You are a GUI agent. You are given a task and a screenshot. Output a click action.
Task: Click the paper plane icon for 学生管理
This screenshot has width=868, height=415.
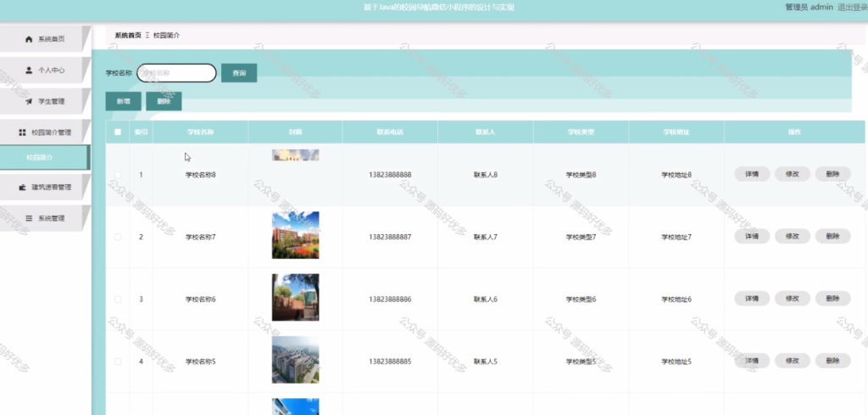(29, 101)
